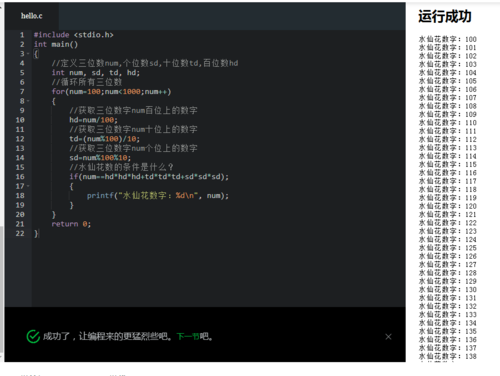The height and width of the screenshot is (376, 500).
Task: Click the 运行成功 heading
Action: 445,16
